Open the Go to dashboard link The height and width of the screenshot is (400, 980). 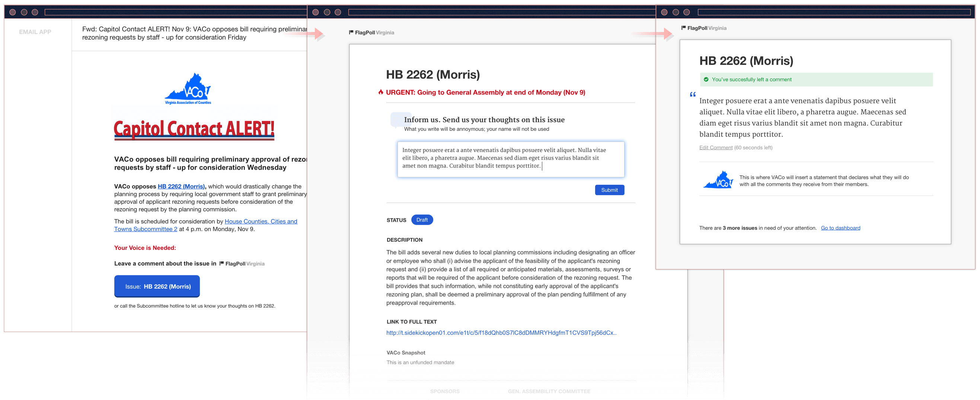[x=840, y=228]
